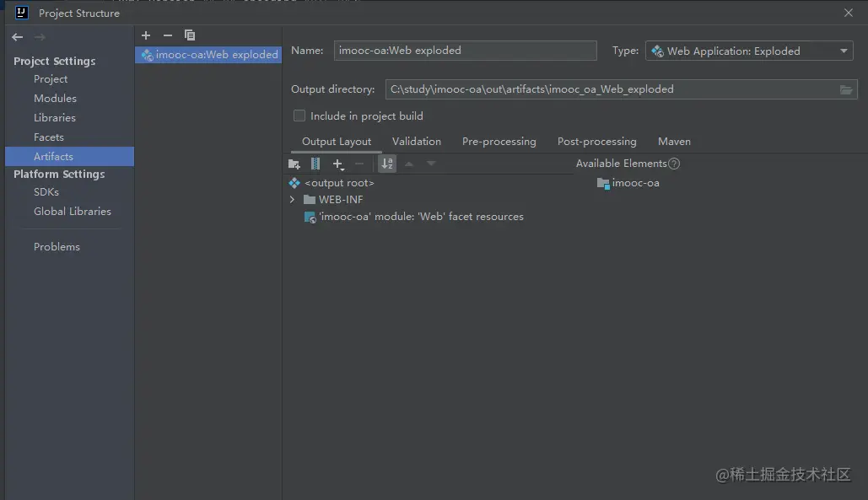Select the output root node
Image resolution: width=868 pixels, height=500 pixels.
coord(332,183)
